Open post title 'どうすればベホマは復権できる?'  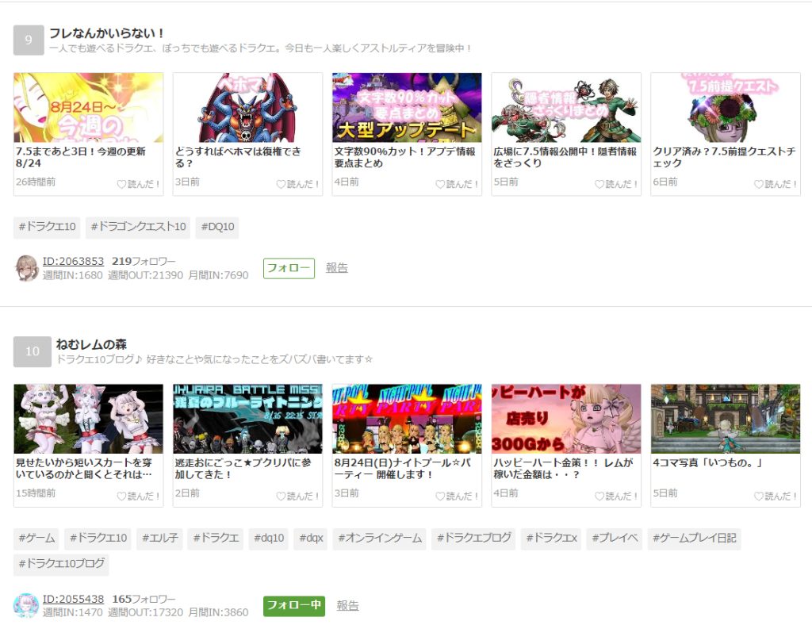[238, 157]
